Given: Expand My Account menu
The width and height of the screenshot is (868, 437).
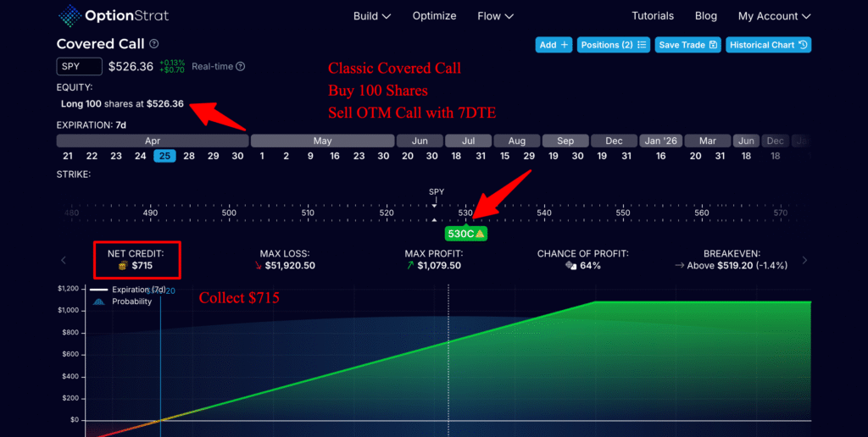Looking at the screenshot, I should (775, 16).
